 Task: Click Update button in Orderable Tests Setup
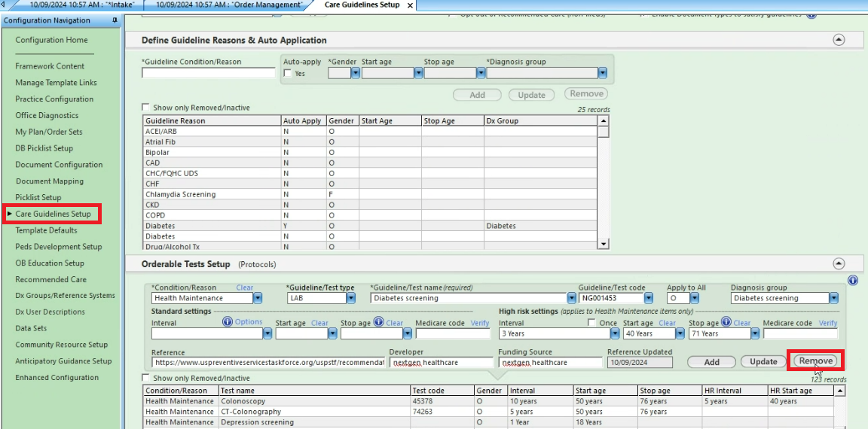click(x=763, y=361)
